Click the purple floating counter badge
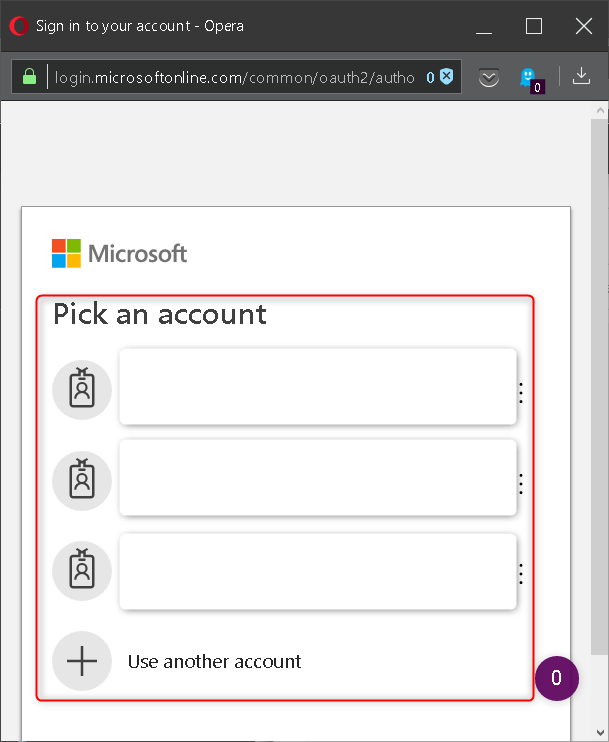 click(556, 679)
